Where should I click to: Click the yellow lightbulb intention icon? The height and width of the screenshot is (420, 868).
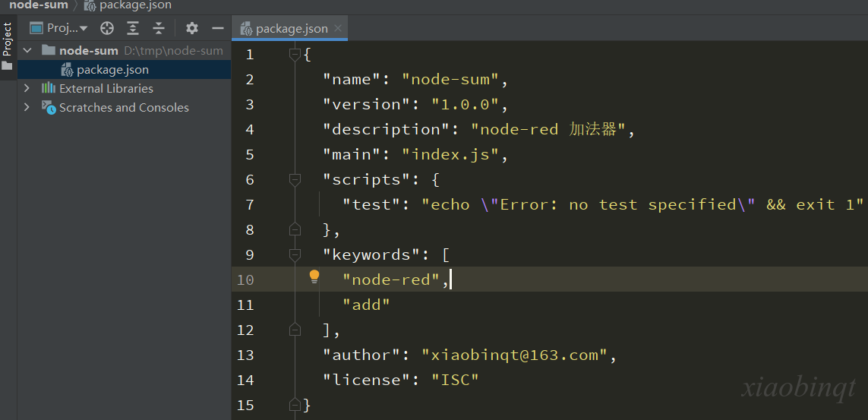point(314,276)
